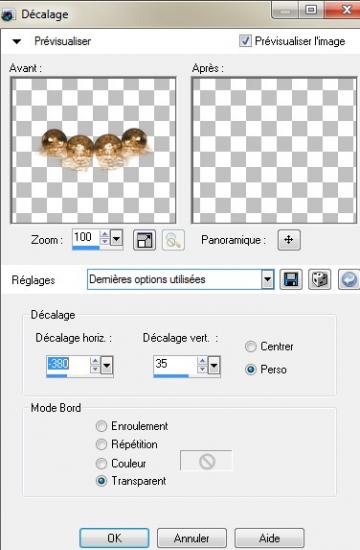Image resolution: width=360 pixels, height=550 pixels.
Task: Select the Enroulement border mode
Action: point(101,426)
